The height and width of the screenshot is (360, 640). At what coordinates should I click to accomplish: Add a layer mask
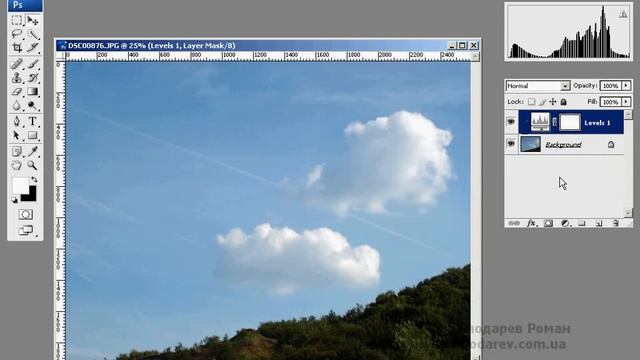[x=548, y=223]
